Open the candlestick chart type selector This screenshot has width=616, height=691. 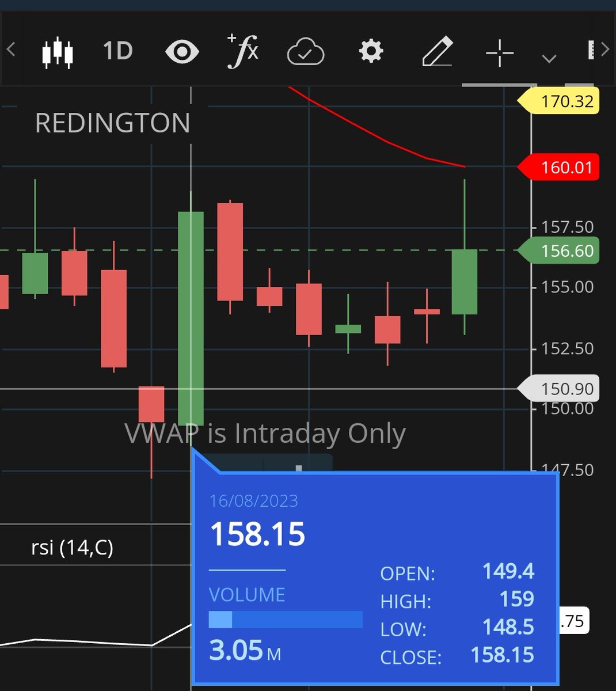click(58, 52)
